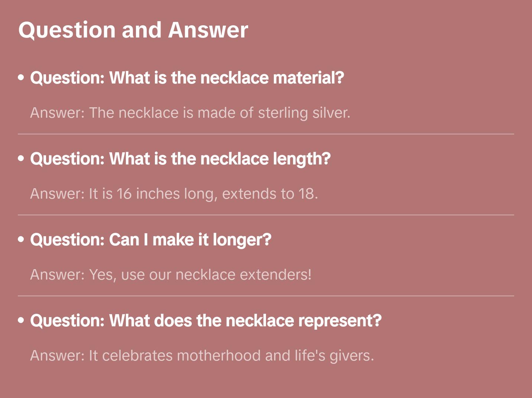This screenshot has height=398, width=532.
Task: Expand 'What is the necklace material?' question
Action: tap(187, 78)
